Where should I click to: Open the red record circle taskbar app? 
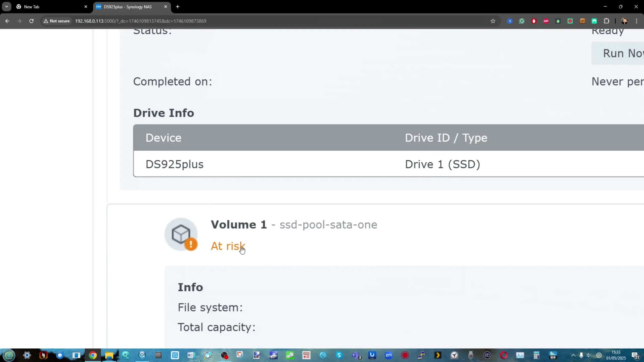(405, 355)
